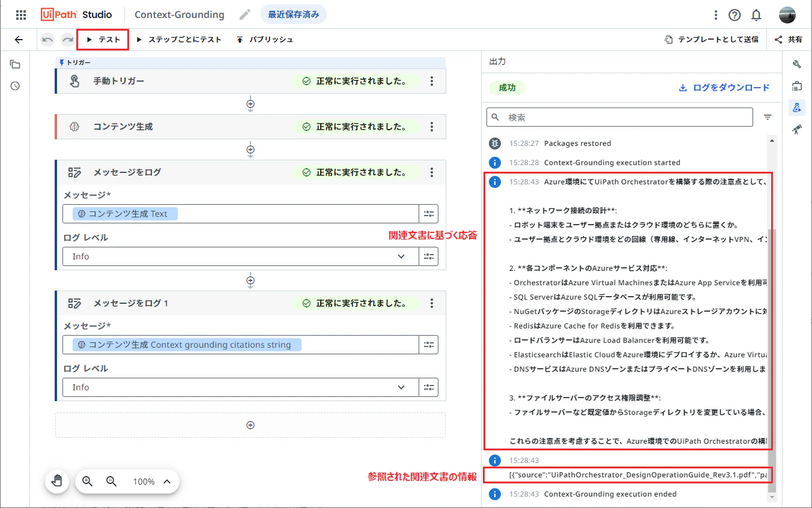Viewport: 812px width, 508px height.
Task: Open options menu for 手動トリガー
Action: 432,81
